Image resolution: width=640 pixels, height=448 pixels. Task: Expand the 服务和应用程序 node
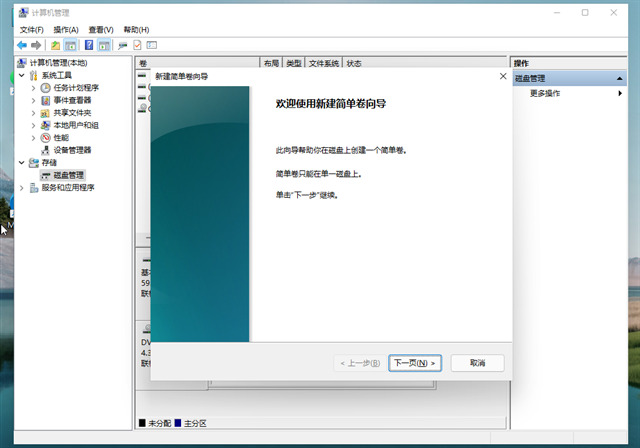coord(22,187)
